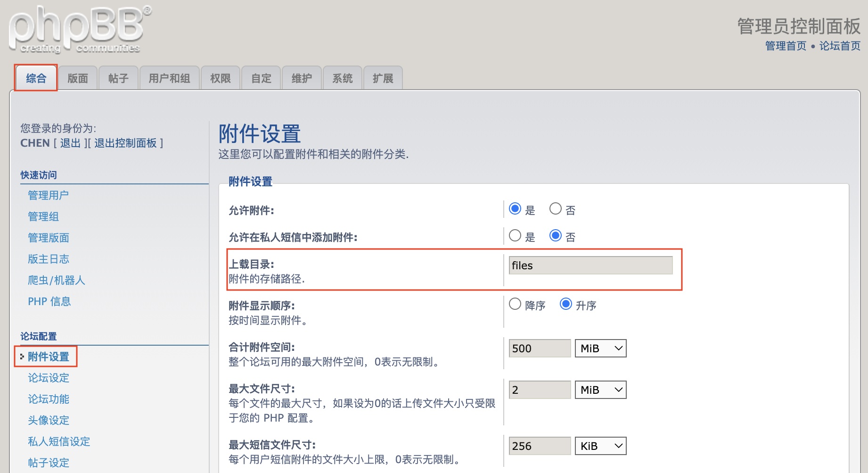This screenshot has height=473, width=868.
Task: Open 管理用户 in quick access
Action: [48, 195]
